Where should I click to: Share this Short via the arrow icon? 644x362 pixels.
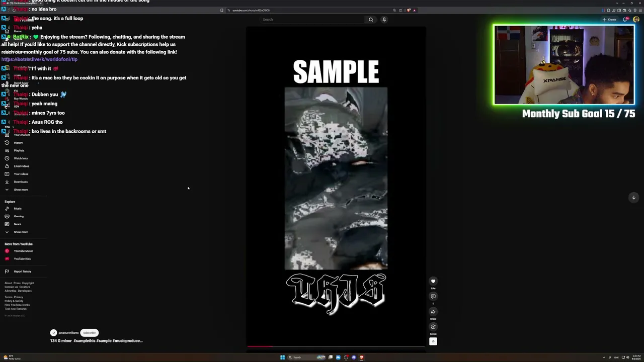click(x=433, y=312)
